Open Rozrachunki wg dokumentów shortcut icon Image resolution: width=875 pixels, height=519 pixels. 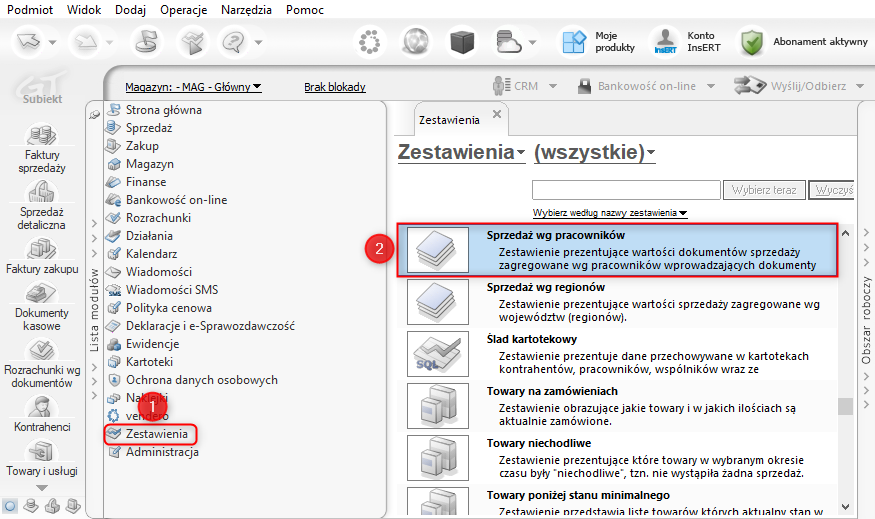[x=42, y=350]
